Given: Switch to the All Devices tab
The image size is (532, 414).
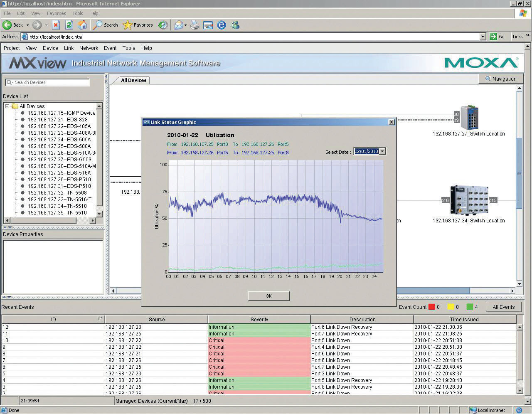Looking at the screenshot, I should coord(133,80).
